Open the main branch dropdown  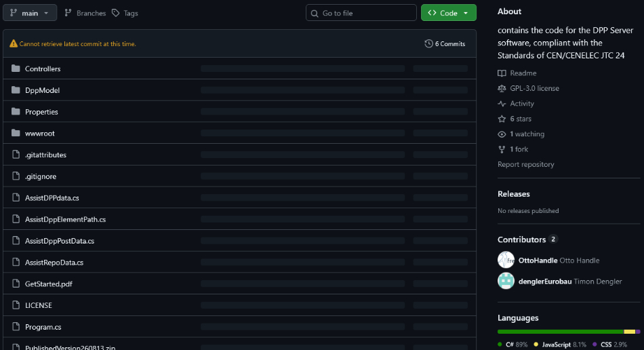(30, 13)
